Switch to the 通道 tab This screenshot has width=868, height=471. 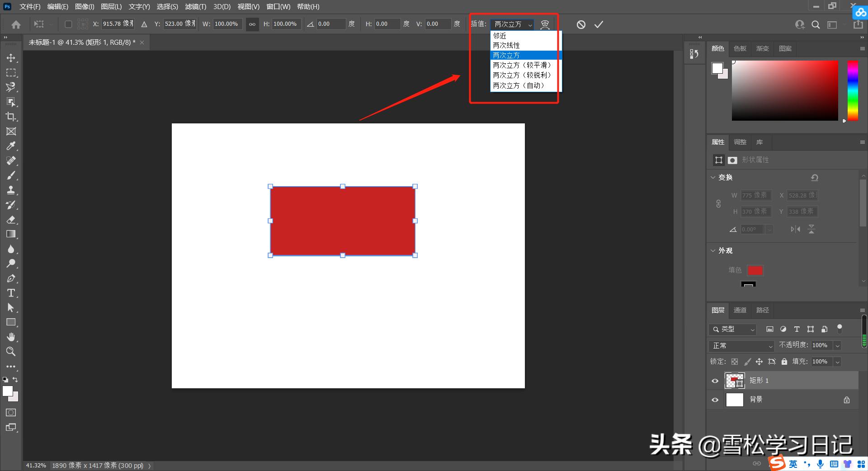tap(740, 310)
